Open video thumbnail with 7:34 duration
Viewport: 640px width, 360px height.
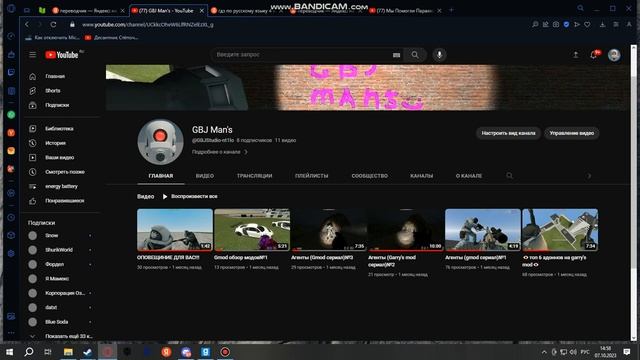click(x=560, y=230)
